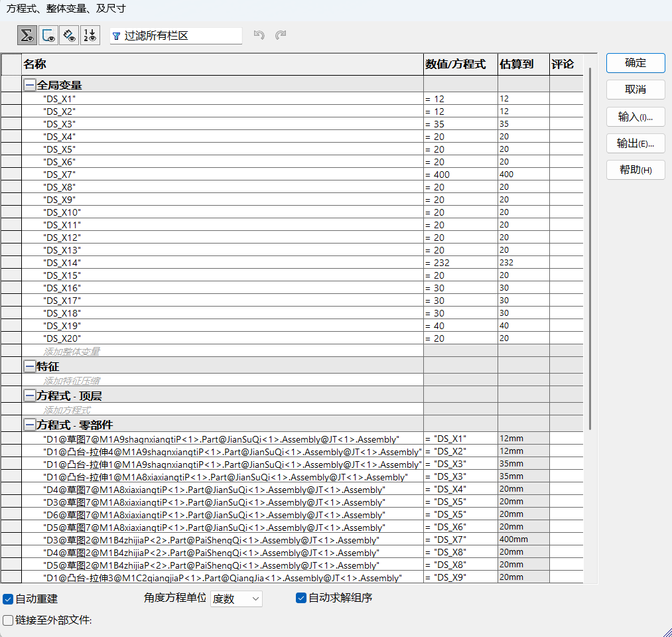
Task: Click the D4@草图7@M1A8xiaxiangtiP equation row
Action: tap(222, 490)
